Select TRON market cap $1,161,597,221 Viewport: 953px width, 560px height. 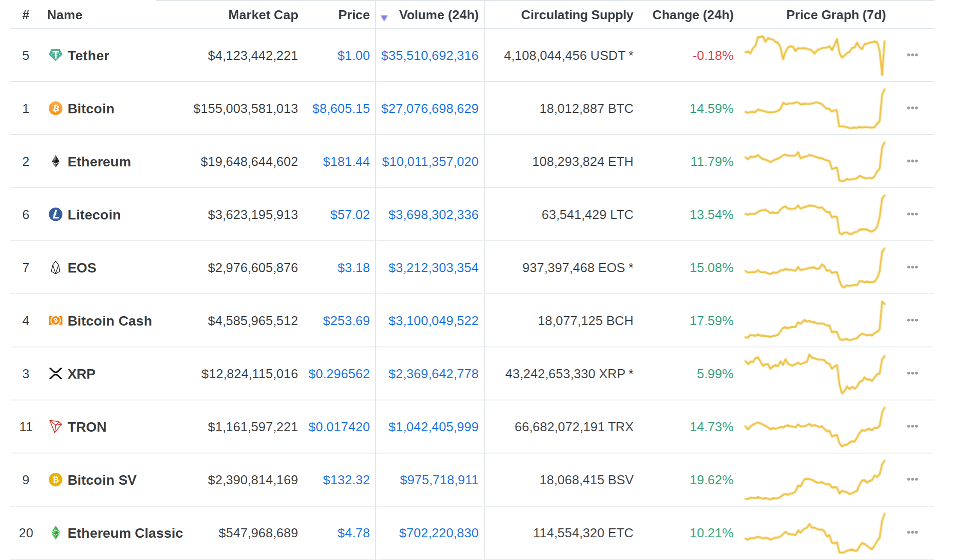(253, 427)
